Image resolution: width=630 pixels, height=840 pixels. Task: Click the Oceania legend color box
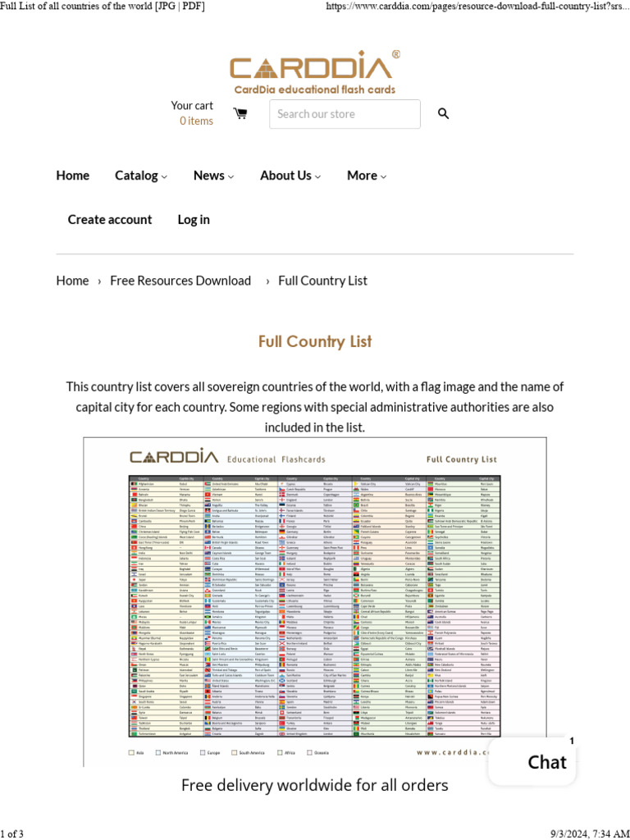pyautogui.click(x=309, y=753)
